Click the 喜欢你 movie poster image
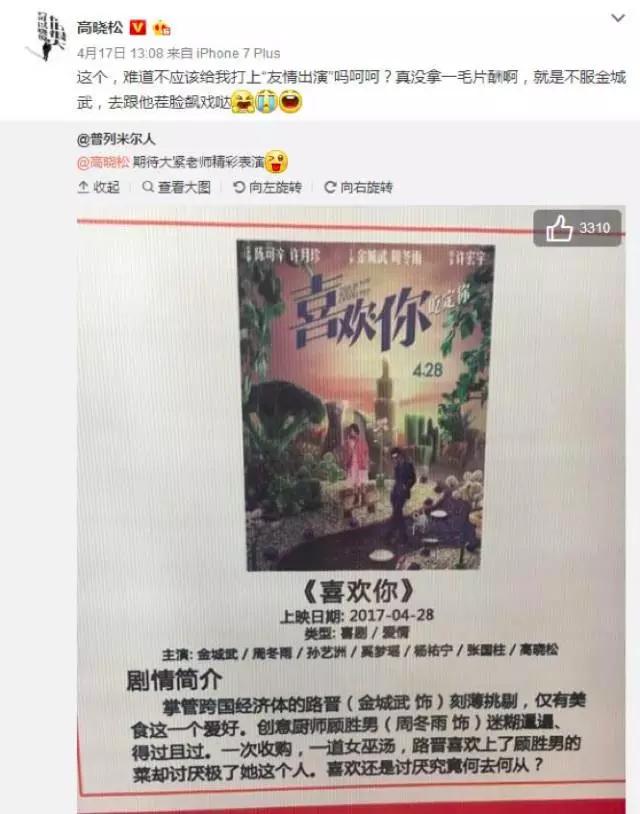 click(x=363, y=405)
